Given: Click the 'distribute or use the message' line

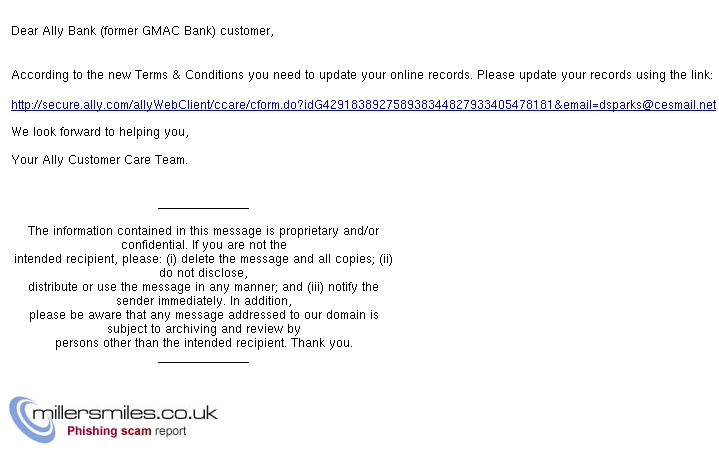Looking at the screenshot, I should point(203,287).
